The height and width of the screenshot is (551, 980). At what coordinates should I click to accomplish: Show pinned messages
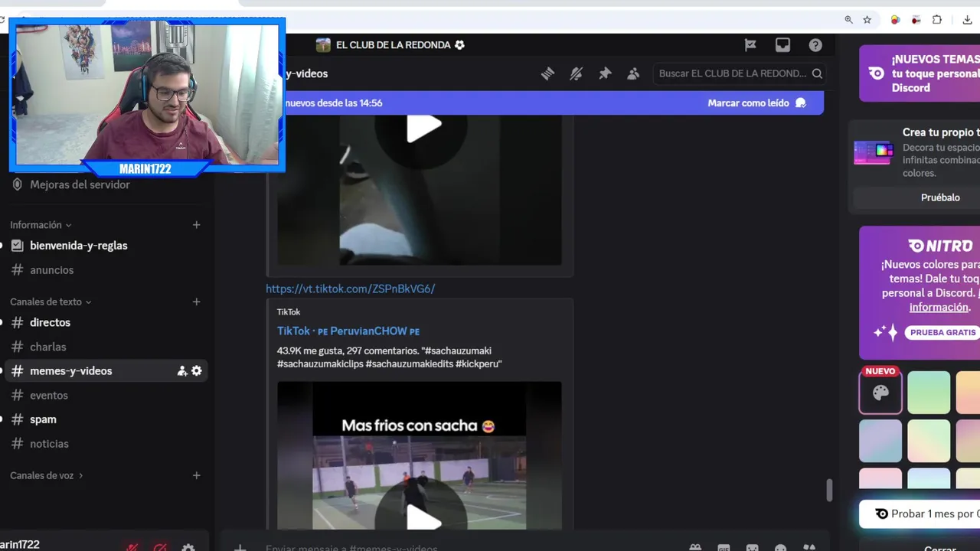click(605, 73)
